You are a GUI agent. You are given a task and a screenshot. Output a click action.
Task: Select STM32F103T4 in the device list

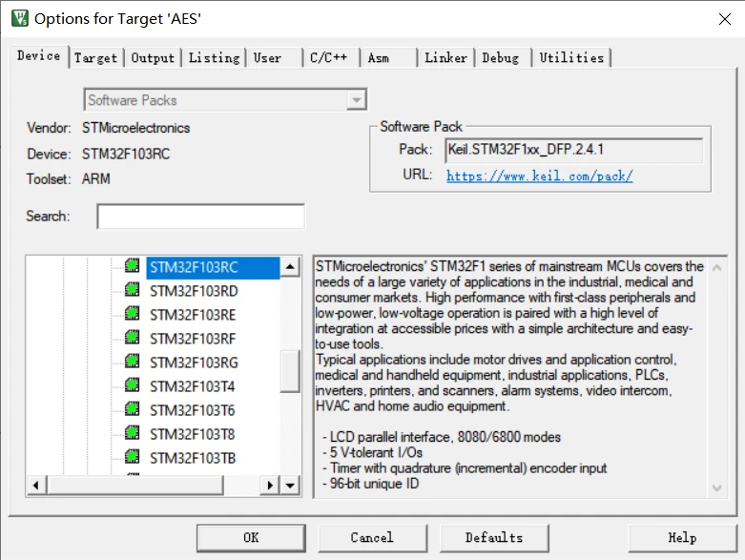pos(193,386)
